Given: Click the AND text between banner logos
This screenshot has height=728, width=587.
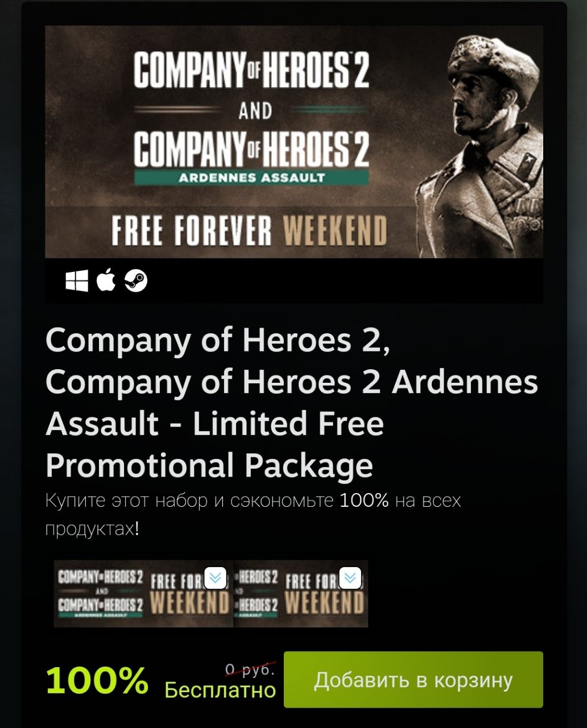Looking at the screenshot, I should pyautogui.click(x=255, y=111).
